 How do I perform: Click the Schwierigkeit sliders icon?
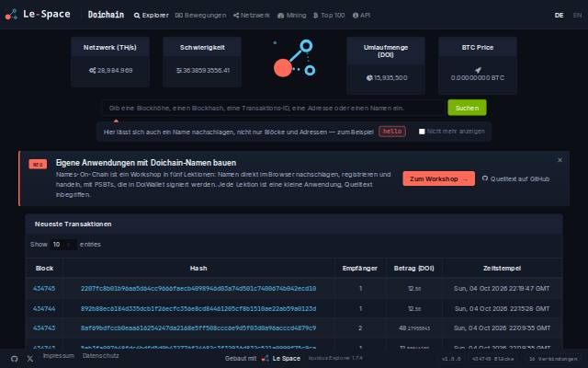click(179, 70)
